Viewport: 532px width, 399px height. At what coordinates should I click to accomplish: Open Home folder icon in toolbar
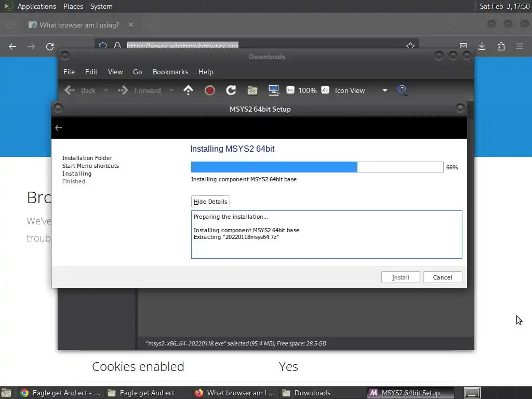click(252, 90)
